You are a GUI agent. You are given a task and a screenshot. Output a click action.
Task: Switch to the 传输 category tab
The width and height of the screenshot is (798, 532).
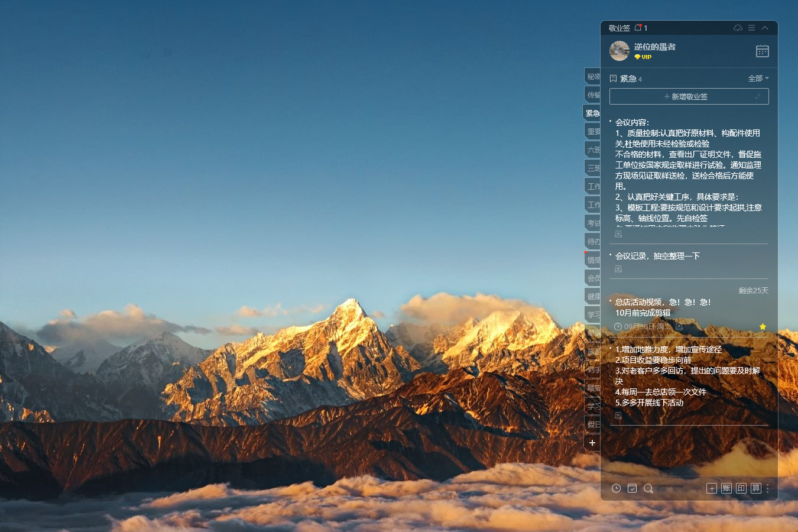[593, 95]
